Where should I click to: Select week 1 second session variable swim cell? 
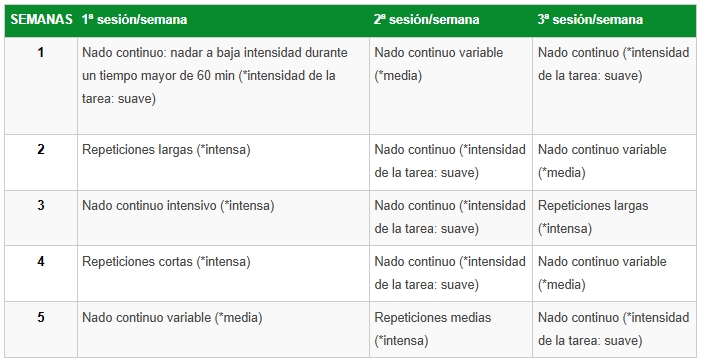[451, 85]
